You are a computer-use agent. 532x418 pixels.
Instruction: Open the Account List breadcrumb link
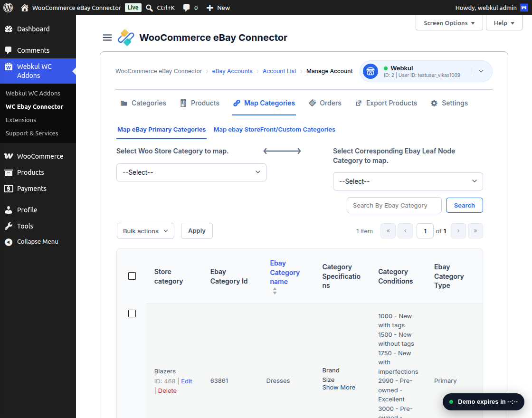coord(279,71)
